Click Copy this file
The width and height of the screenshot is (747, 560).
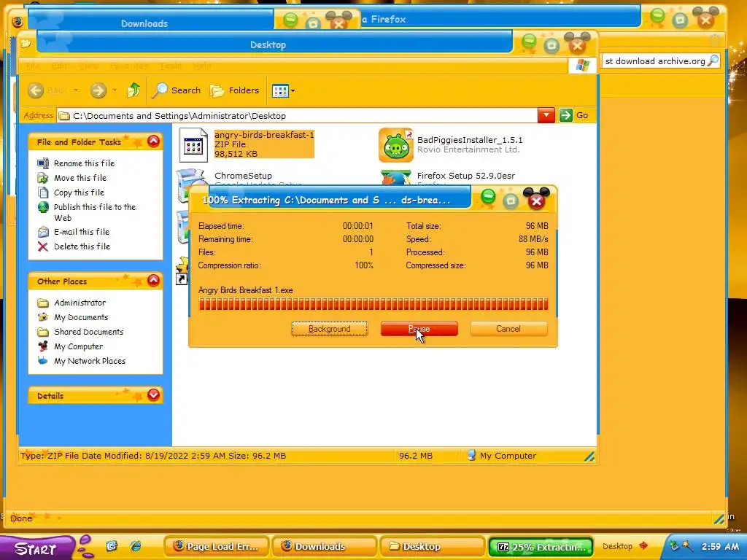coord(79,192)
